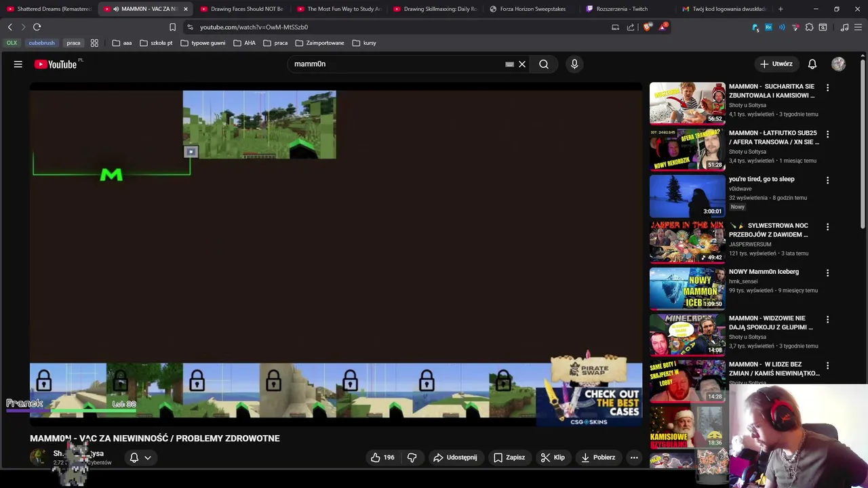Open the blue Re extension

click(x=768, y=27)
